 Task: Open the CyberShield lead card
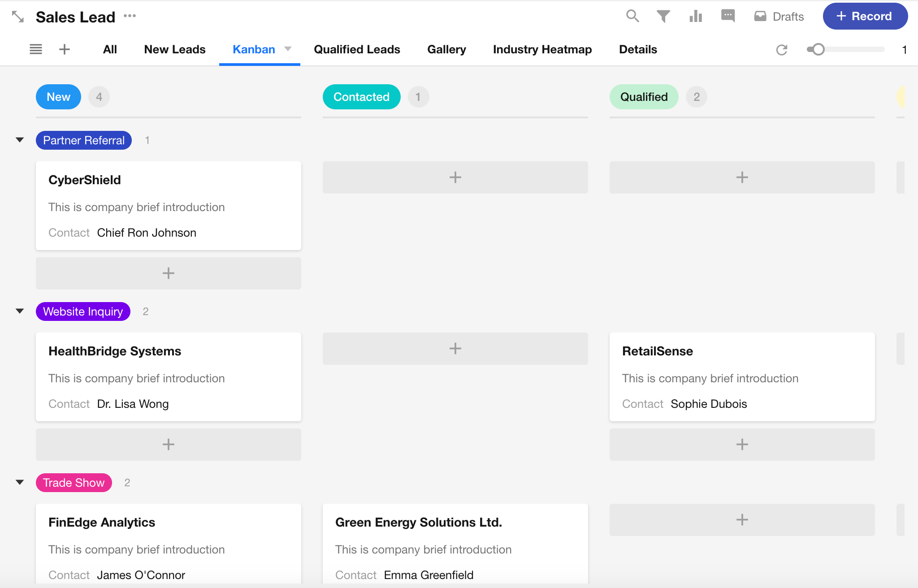tap(169, 206)
